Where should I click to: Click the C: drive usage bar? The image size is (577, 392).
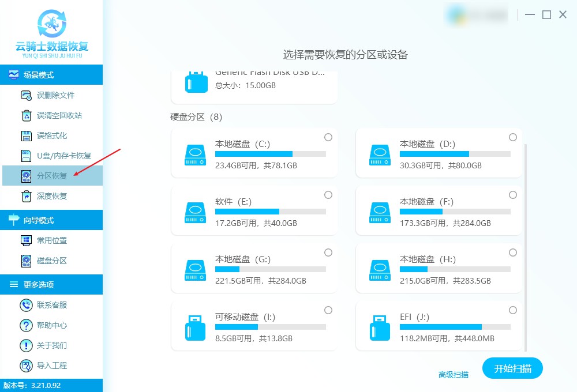click(x=271, y=154)
